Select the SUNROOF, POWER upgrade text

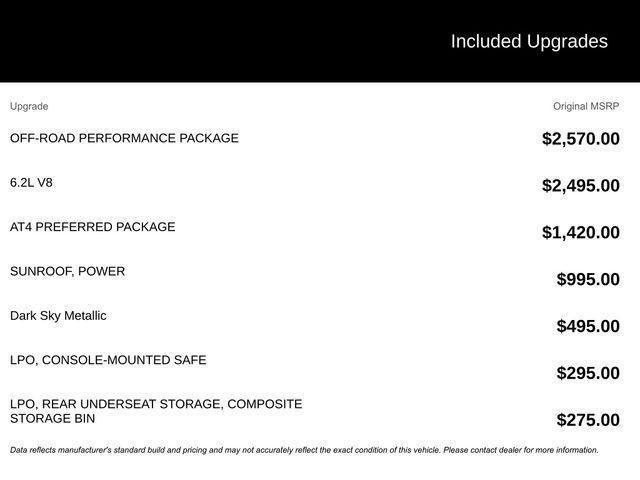67,271
